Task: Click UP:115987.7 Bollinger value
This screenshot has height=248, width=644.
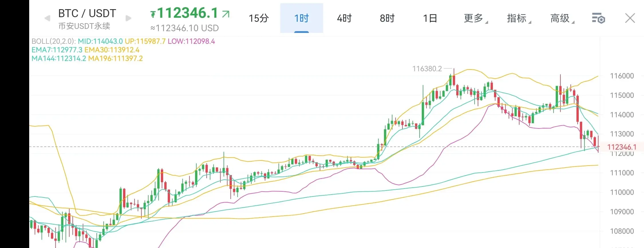Action: coord(145,41)
